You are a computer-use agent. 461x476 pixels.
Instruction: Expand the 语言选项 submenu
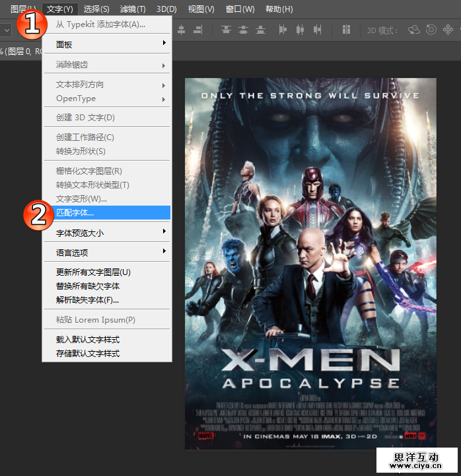coord(106,253)
